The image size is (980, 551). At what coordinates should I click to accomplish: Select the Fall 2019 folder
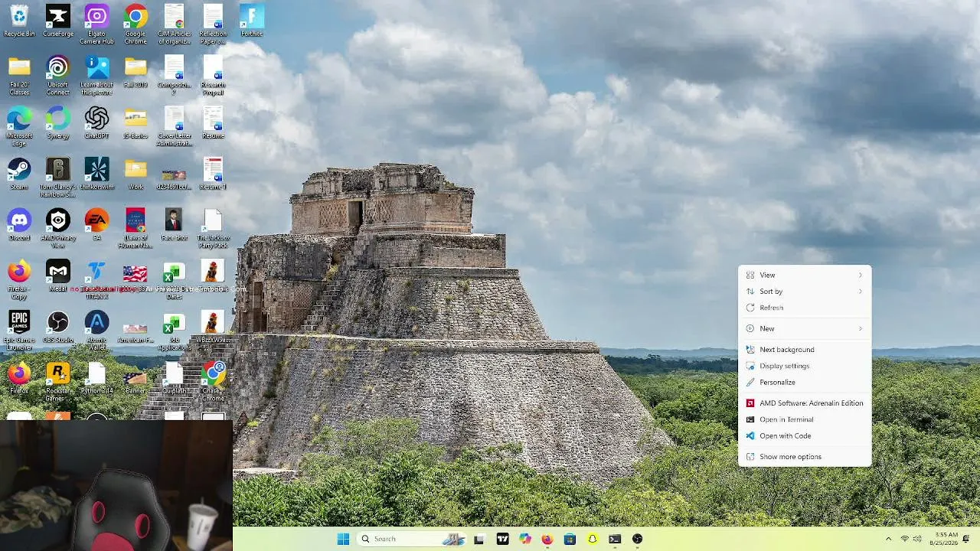pos(136,71)
